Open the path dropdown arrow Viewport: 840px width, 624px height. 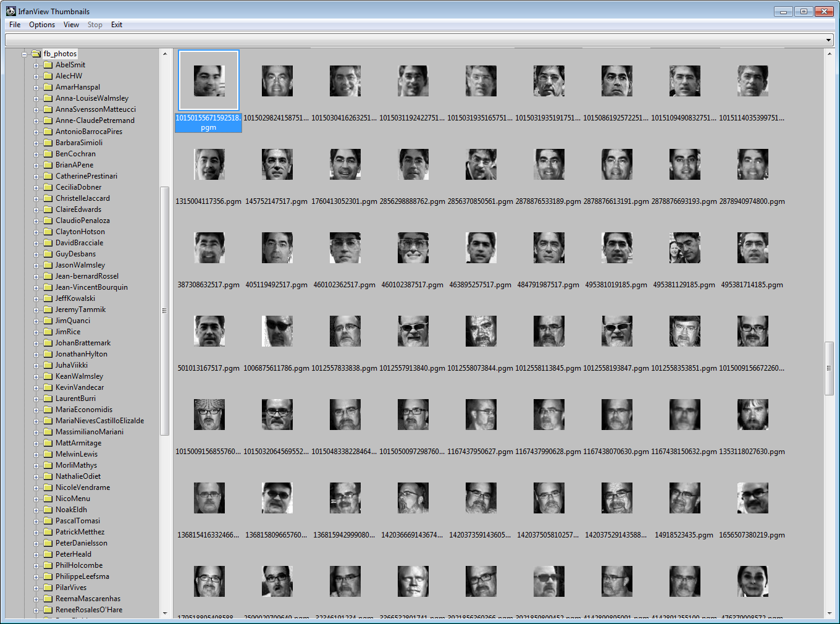[x=829, y=40]
